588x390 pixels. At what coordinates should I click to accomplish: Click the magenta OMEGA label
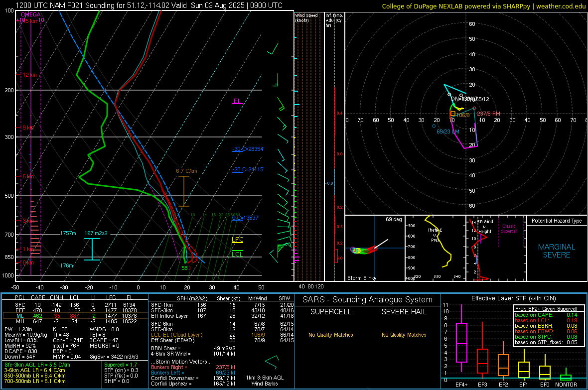pos(31,14)
